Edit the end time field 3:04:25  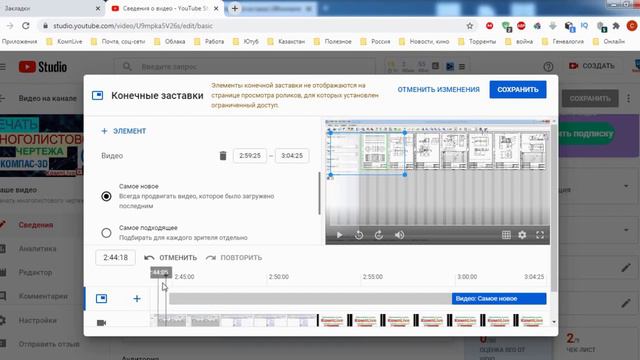[292, 156]
